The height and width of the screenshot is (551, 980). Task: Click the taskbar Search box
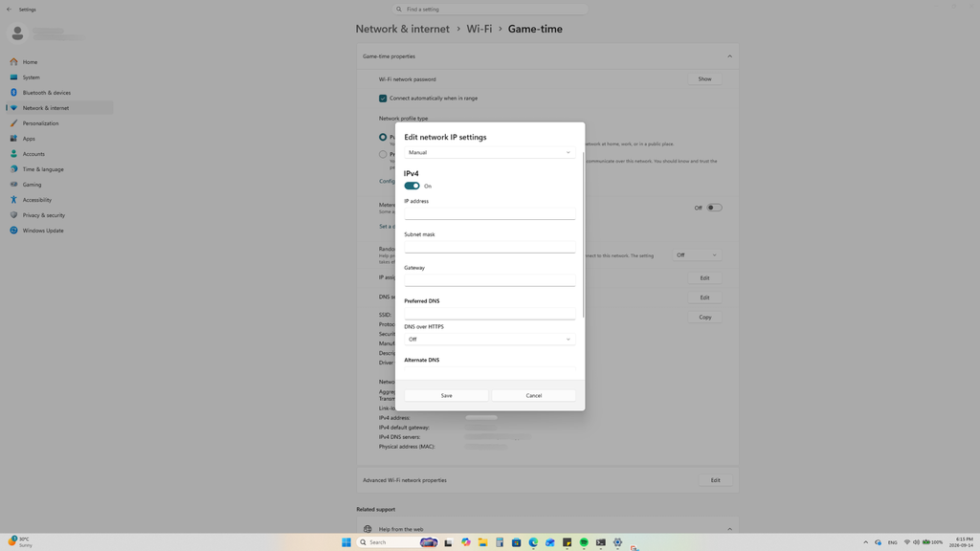[397, 542]
